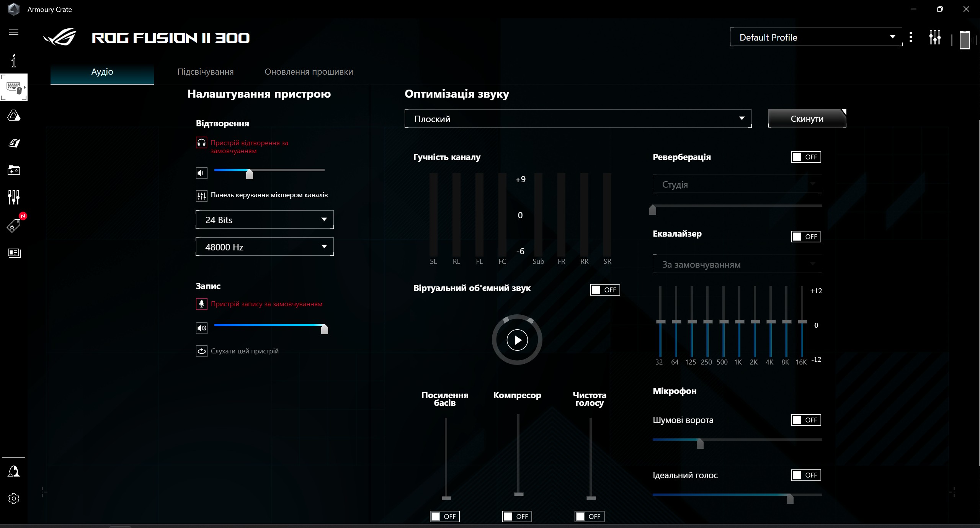Click Пристрій відтворення за замовчуванням link
This screenshot has height=528, width=980.
tap(249, 147)
